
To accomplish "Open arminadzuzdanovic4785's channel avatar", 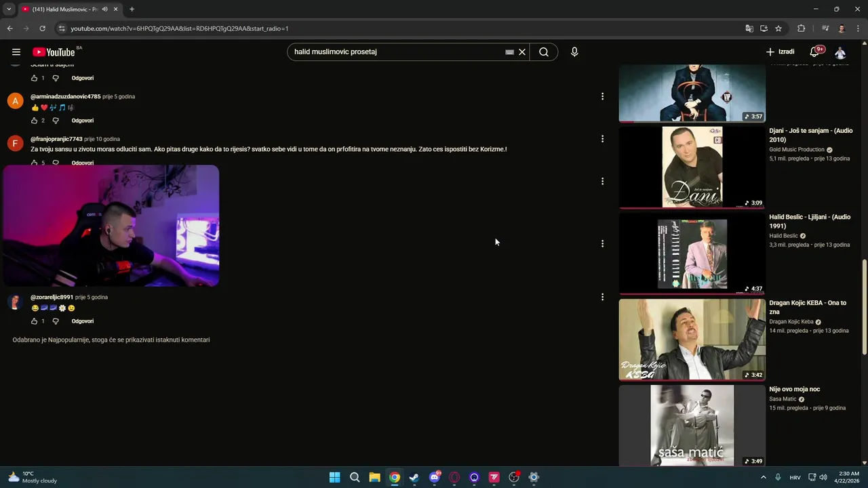I will click(15, 102).
